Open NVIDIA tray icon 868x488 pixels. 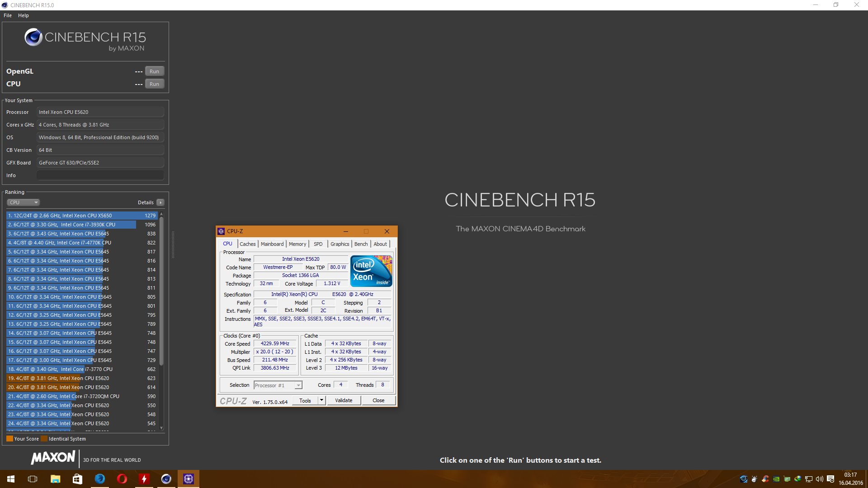tap(776, 479)
